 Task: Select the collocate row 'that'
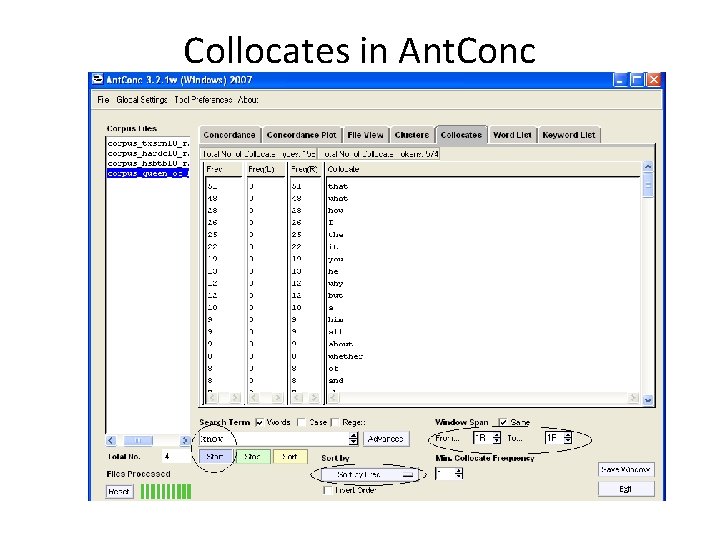(338, 186)
